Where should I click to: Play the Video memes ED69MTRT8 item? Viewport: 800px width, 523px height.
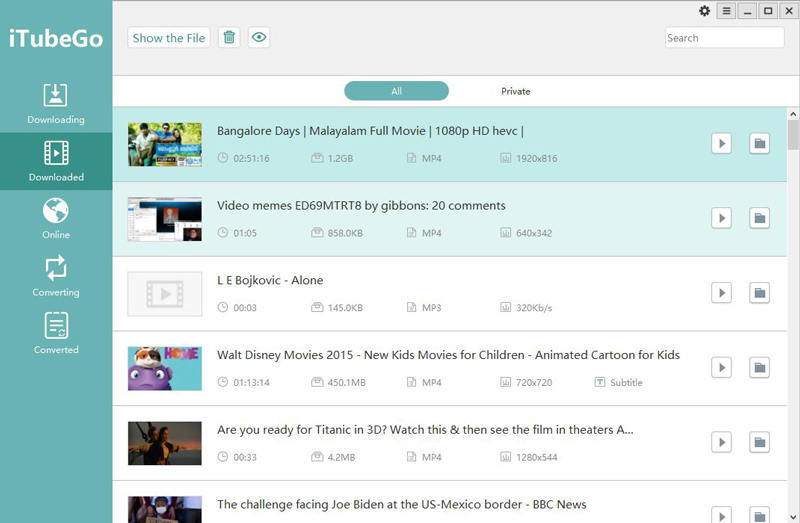721,218
